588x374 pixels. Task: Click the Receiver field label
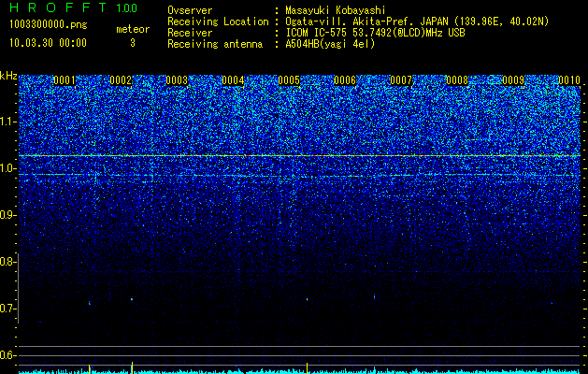point(190,33)
